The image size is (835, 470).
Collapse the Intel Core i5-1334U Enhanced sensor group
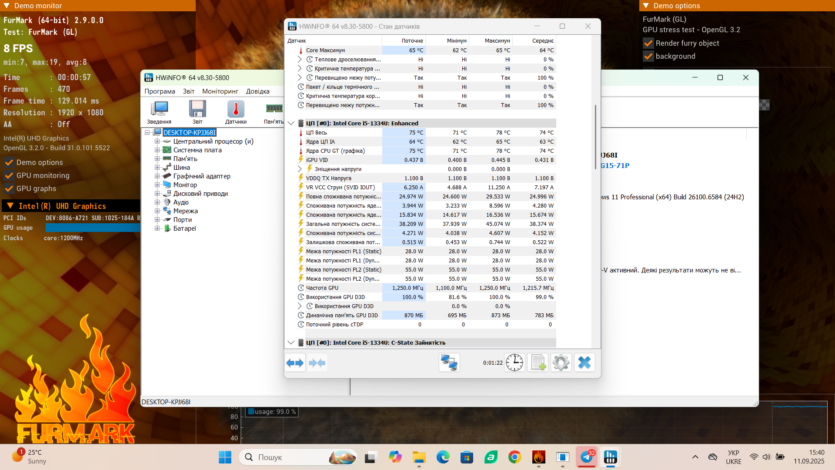click(291, 123)
